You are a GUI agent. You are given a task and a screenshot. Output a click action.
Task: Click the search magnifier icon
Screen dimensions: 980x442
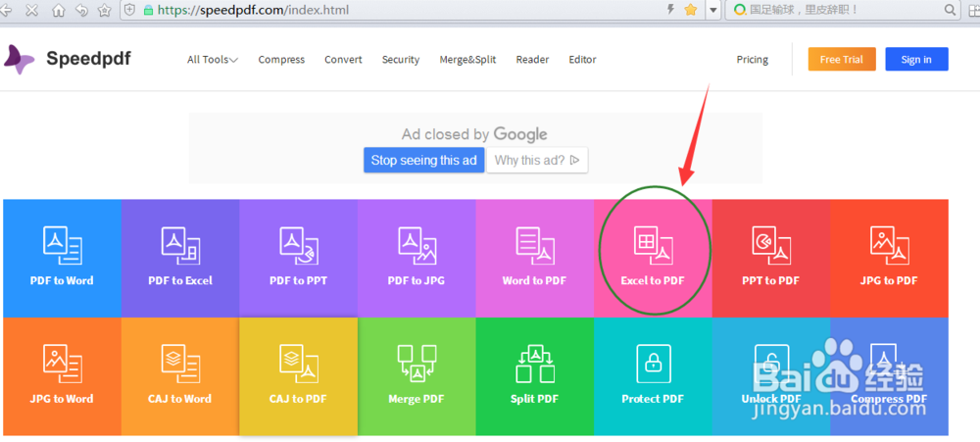[950, 10]
